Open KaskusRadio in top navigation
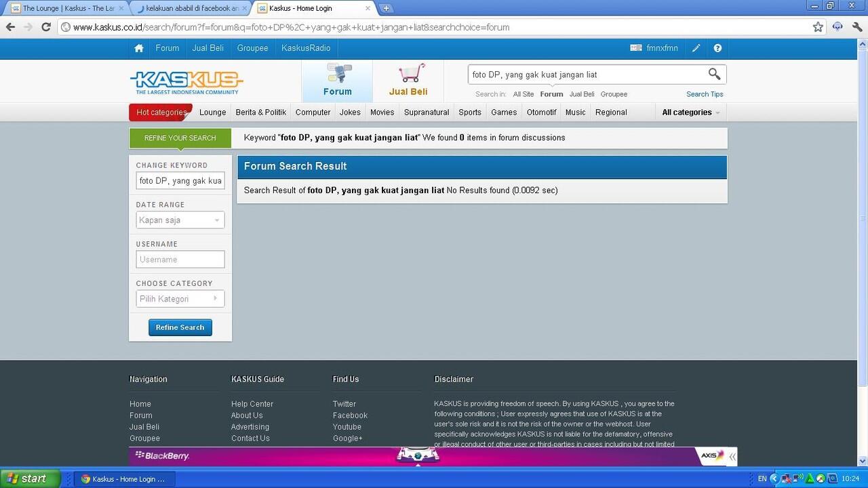Viewport: 868px width, 488px height. coord(306,48)
